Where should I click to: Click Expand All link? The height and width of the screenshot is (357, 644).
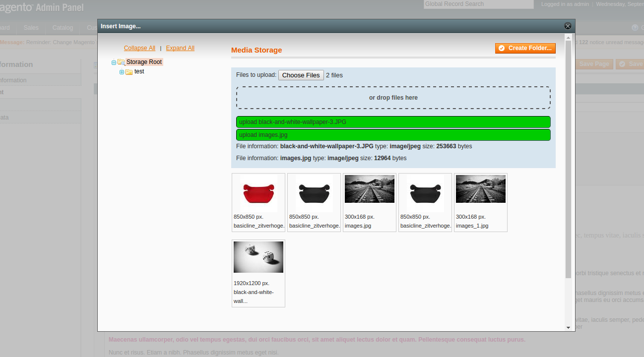tap(180, 48)
